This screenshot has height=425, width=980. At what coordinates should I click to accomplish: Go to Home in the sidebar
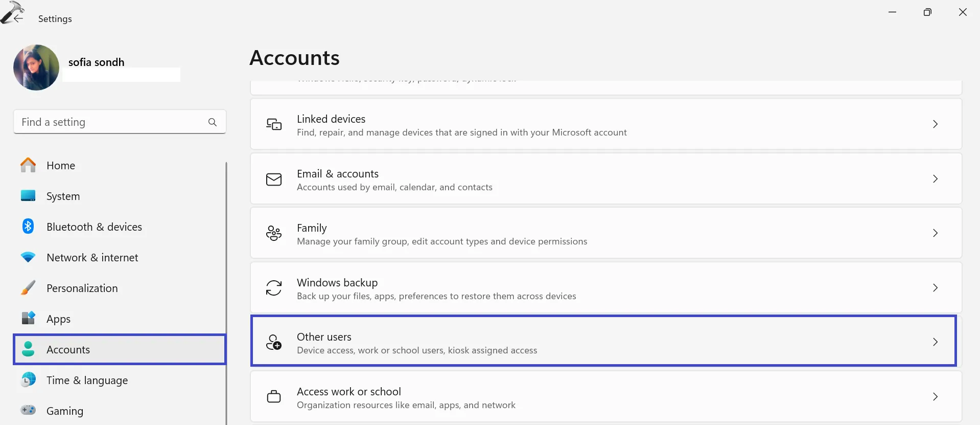pyautogui.click(x=61, y=166)
